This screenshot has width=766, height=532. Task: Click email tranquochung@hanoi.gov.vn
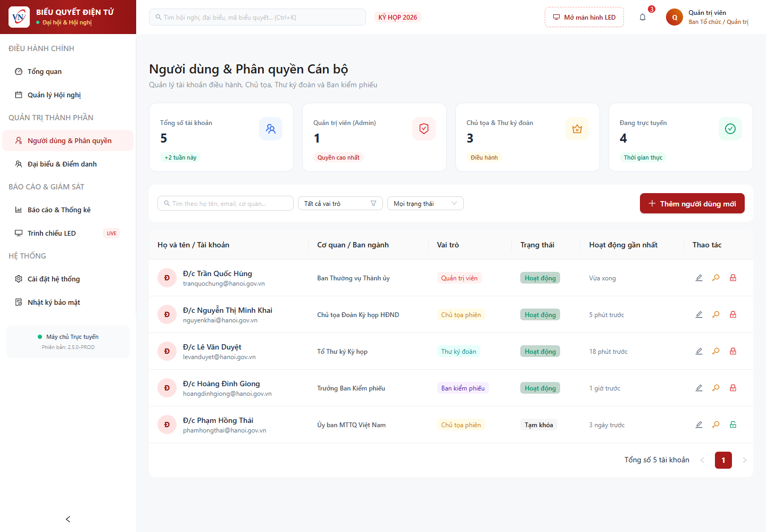224,284
